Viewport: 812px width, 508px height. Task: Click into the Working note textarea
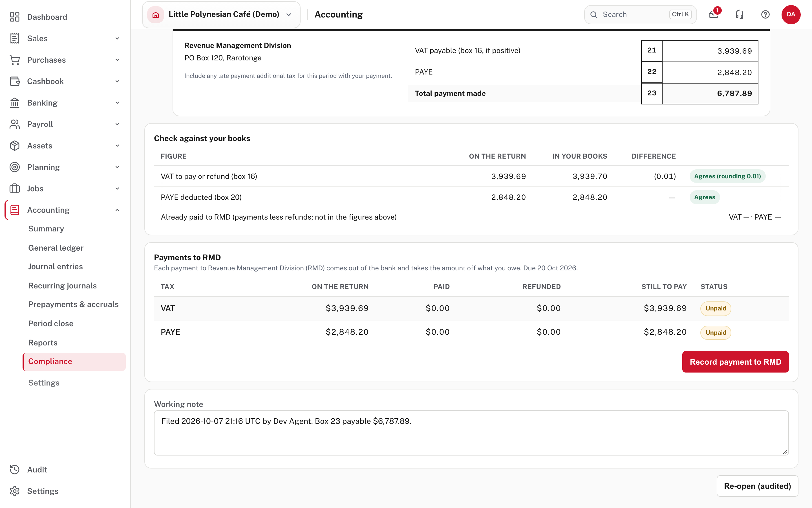[471, 433]
